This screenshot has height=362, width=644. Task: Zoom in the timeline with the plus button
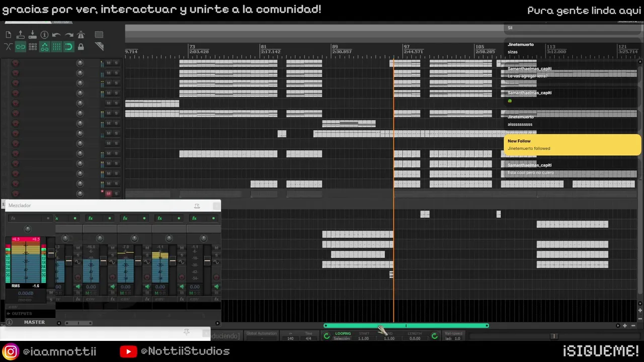pos(624,326)
